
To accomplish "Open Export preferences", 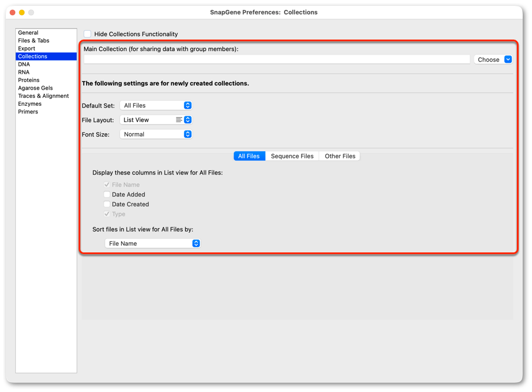I will [46, 48].
